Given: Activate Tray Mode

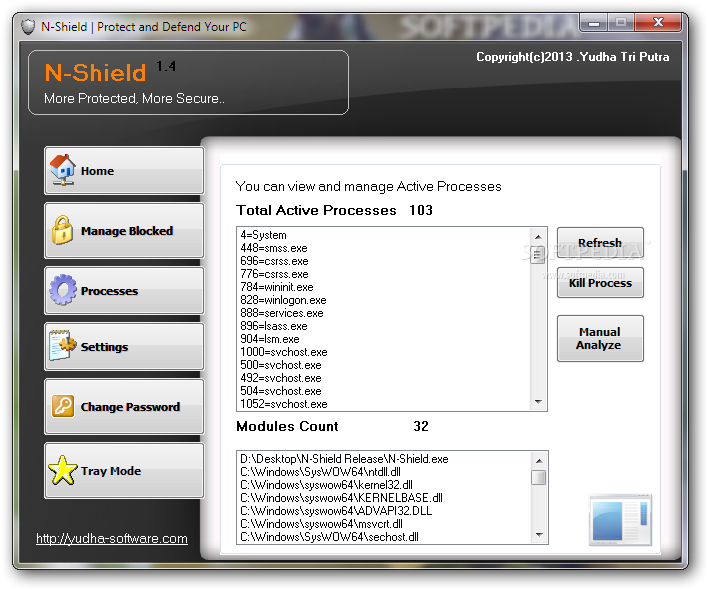Looking at the screenshot, I should (124, 471).
